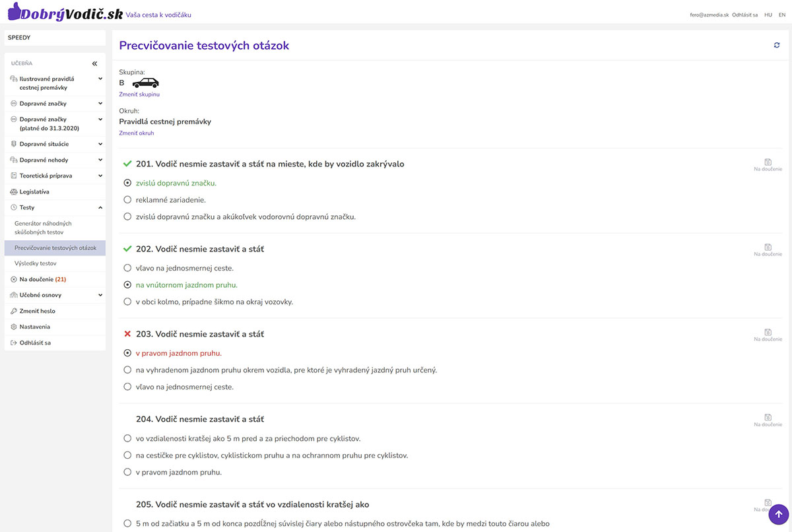Click the 'Na doučenie' save icon for question 203

pos(768,333)
